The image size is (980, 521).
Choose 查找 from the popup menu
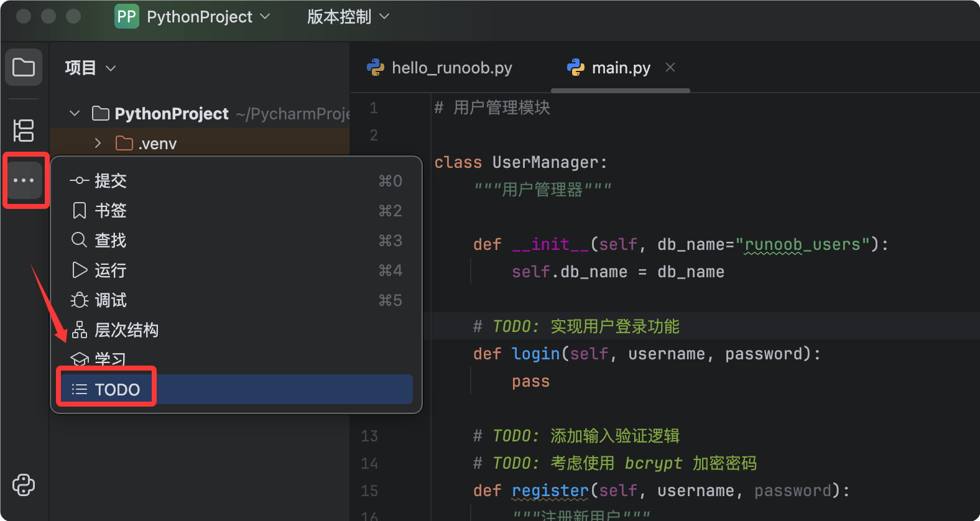[236, 241]
